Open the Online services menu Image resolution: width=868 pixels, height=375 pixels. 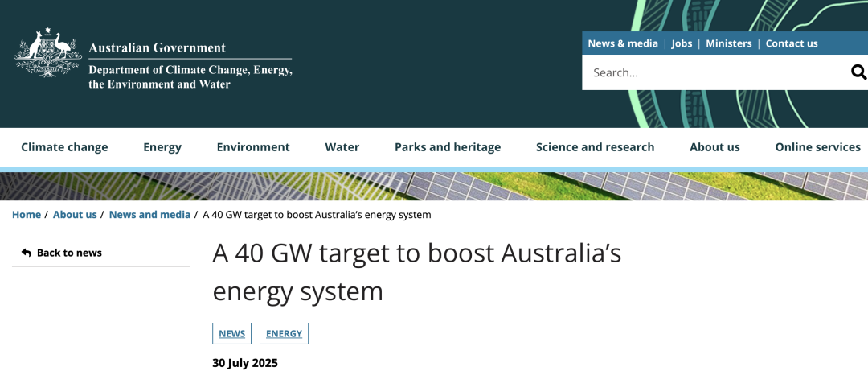[817, 147]
